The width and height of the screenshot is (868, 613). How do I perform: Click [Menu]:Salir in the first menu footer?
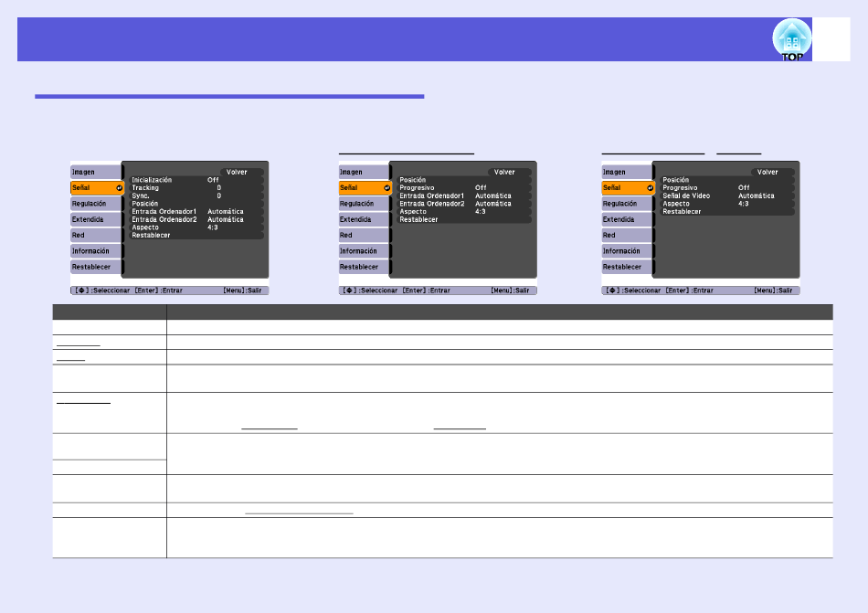pos(242,291)
